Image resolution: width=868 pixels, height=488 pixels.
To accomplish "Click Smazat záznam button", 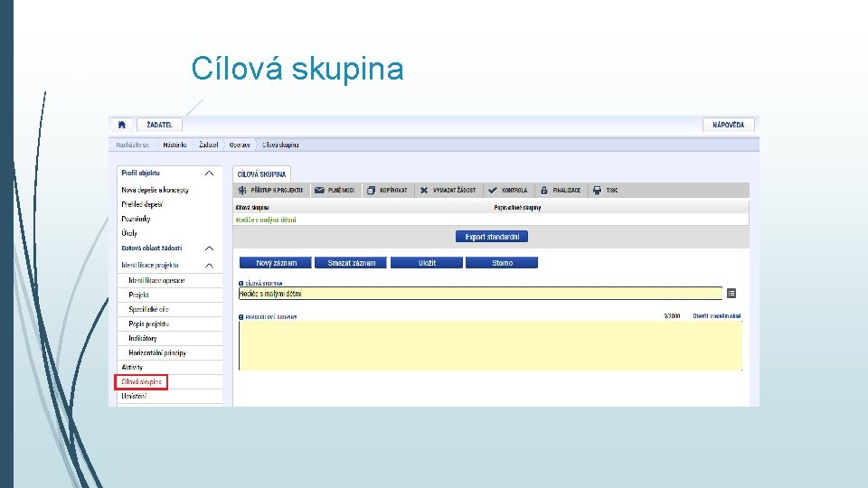I will 351,263.
